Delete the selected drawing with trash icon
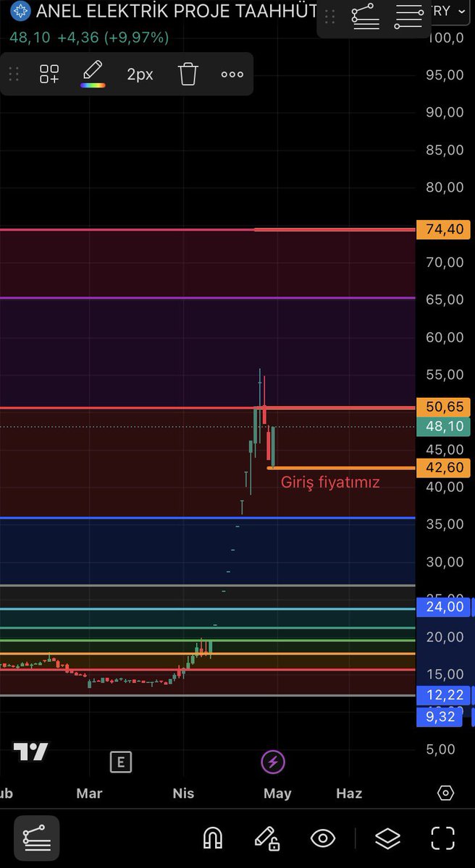Screen dimensions: 475x868 point(188,74)
